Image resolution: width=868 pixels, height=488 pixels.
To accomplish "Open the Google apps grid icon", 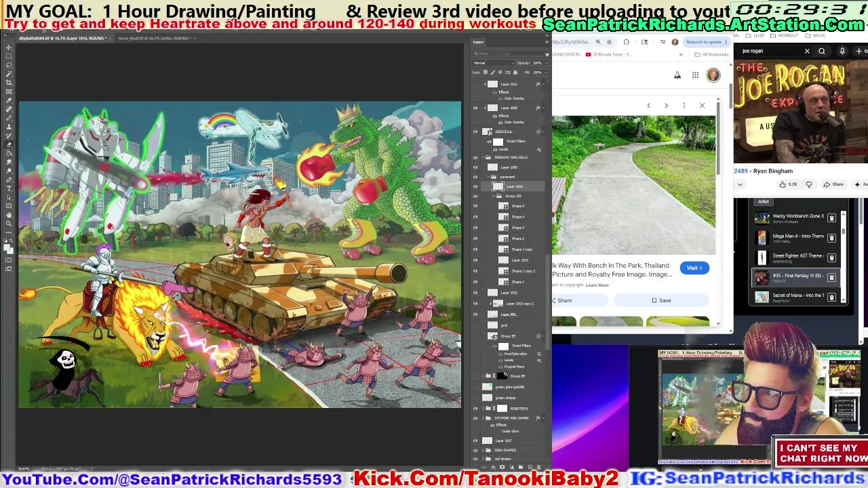I will [695, 75].
